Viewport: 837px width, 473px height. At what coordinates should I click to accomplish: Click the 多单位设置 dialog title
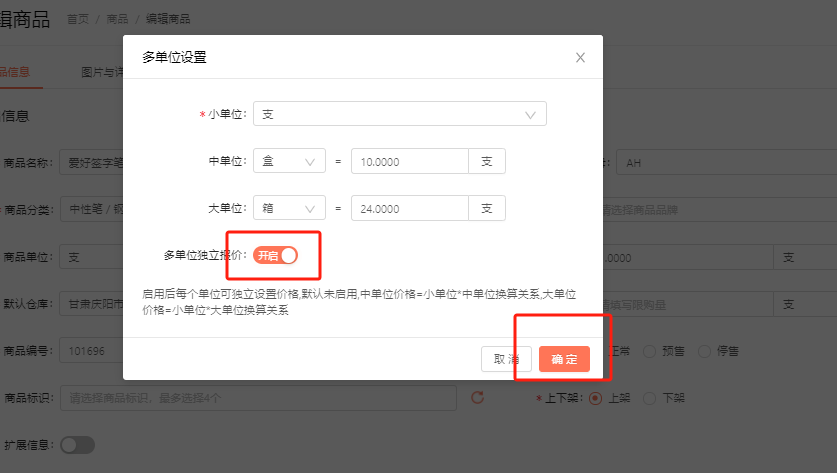point(174,57)
